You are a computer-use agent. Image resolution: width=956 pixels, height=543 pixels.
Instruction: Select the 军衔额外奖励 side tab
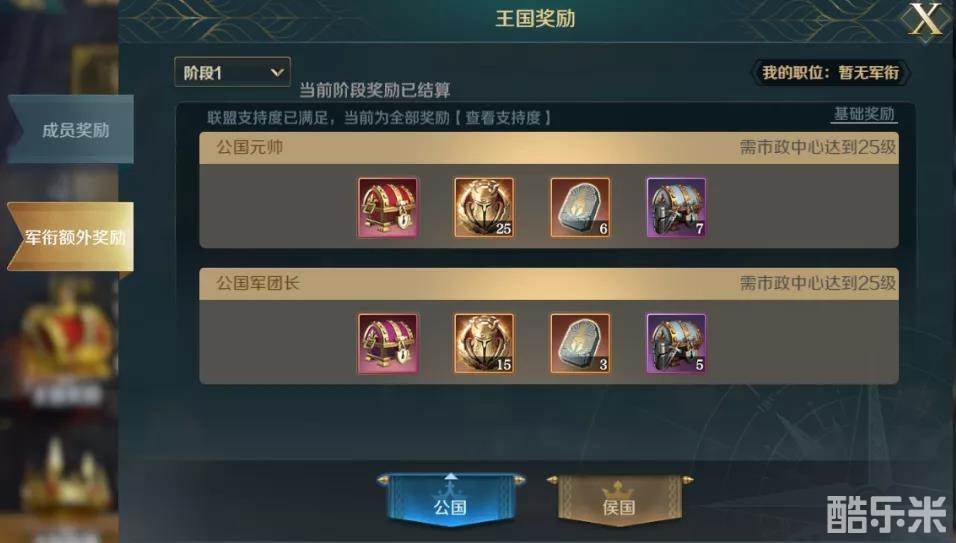coord(72,236)
